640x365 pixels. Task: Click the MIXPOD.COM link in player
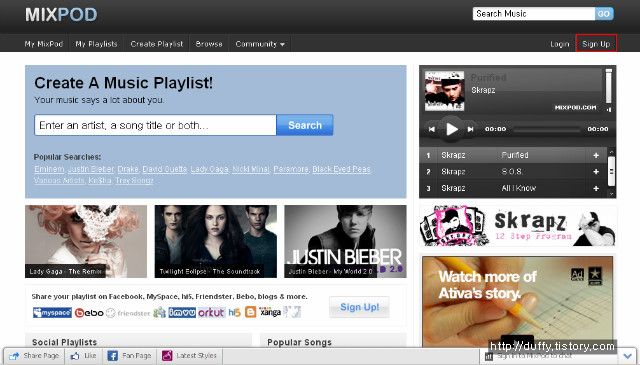point(575,108)
